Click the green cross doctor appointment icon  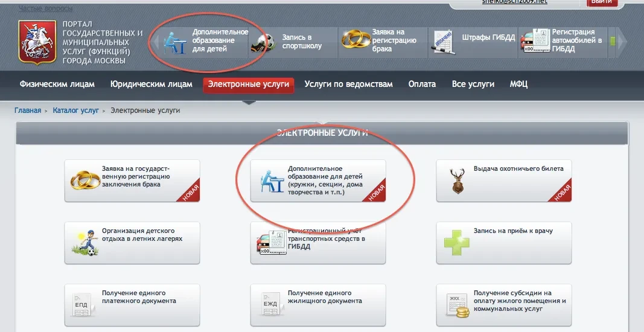(x=457, y=243)
